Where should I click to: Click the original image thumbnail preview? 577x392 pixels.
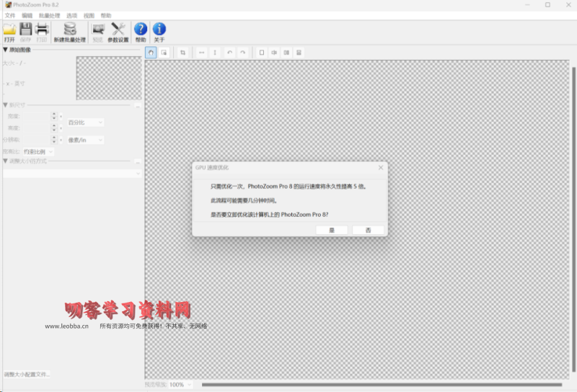pyautogui.click(x=109, y=78)
